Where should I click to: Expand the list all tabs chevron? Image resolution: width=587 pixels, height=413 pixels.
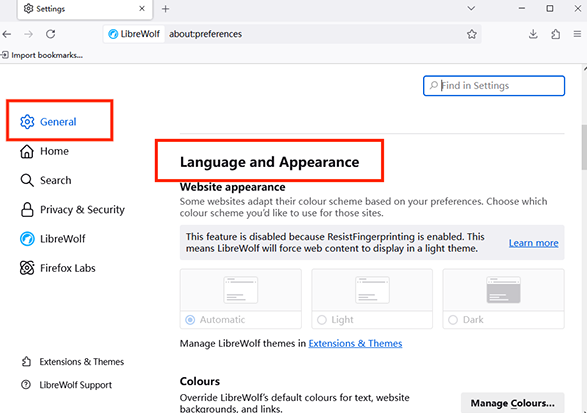point(471,8)
